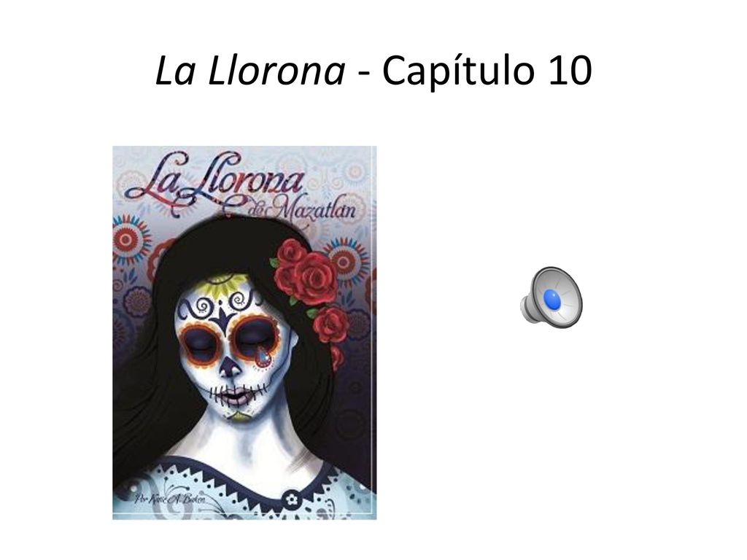Click the flower emblem on the dress neckline
The height and width of the screenshot is (560, 747).
(291, 499)
